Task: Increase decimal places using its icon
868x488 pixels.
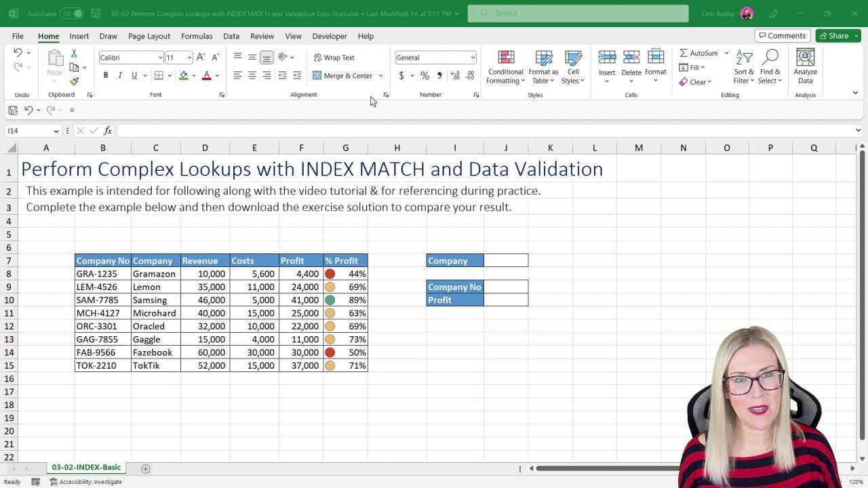Action: coord(455,75)
